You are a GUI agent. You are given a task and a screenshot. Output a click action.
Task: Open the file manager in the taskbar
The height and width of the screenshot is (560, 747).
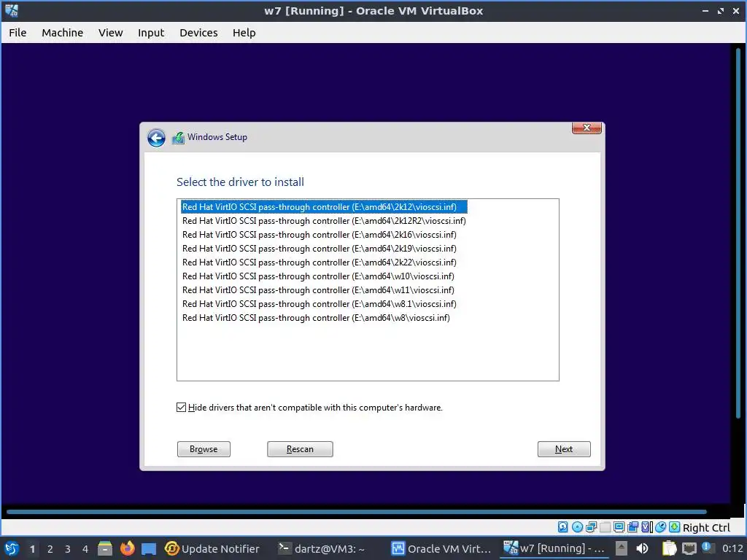(x=105, y=548)
